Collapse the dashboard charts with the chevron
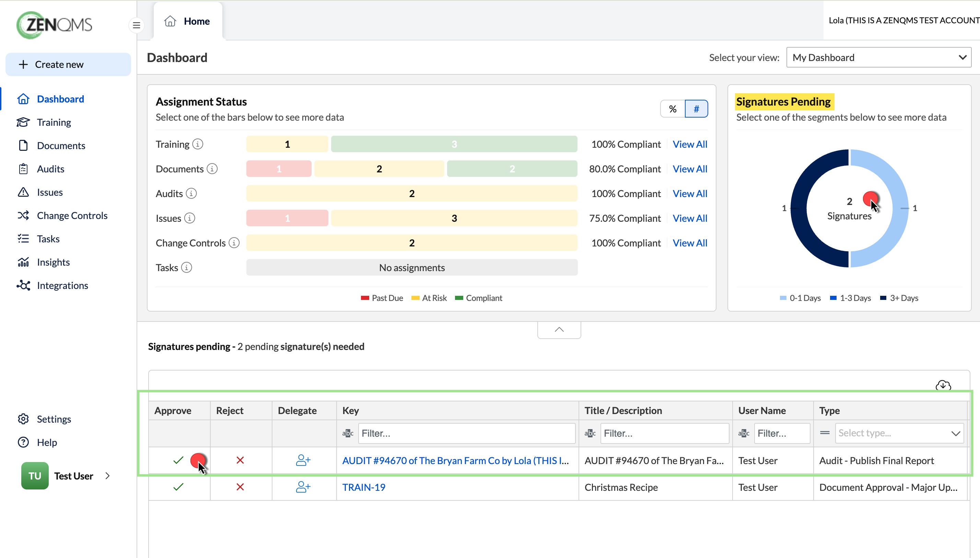This screenshot has height=558, width=980. coord(559,330)
